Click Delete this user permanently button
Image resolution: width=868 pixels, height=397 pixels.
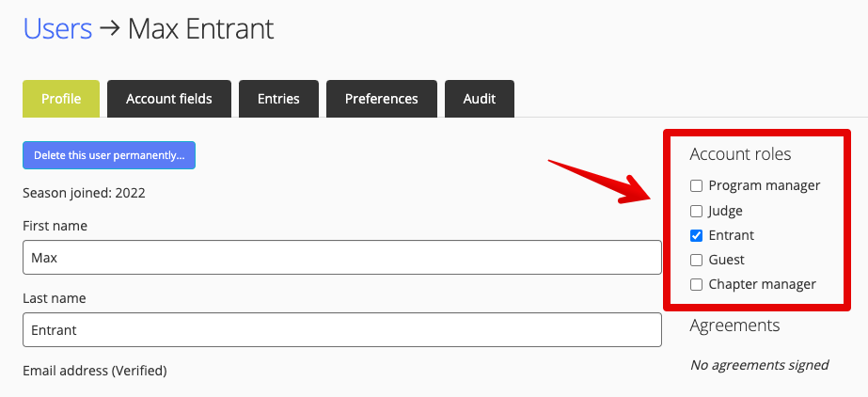click(109, 155)
